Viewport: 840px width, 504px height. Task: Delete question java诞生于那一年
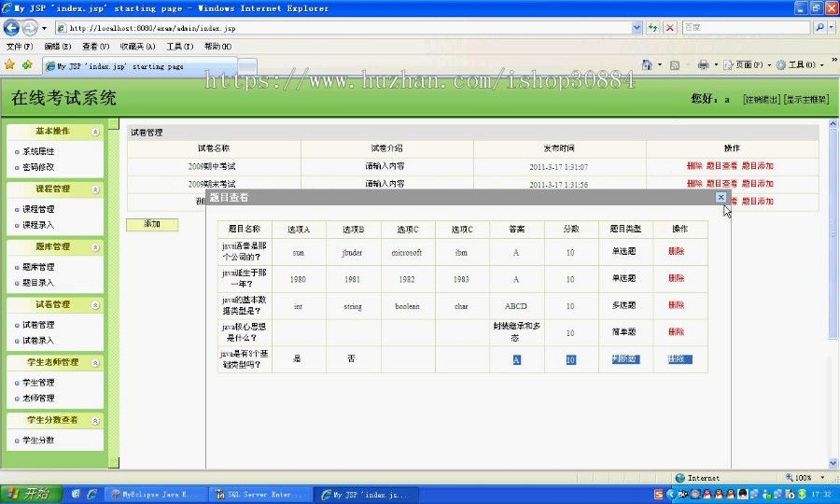pyautogui.click(x=676, y=278)
